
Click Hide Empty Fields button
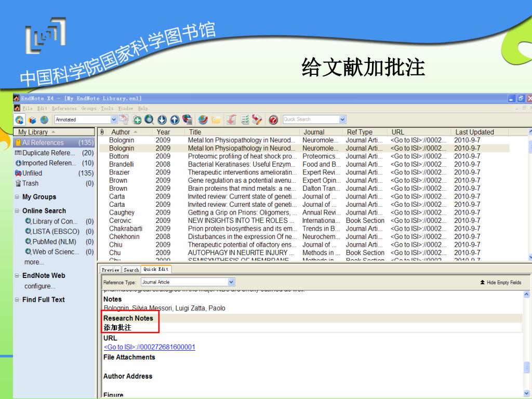click(501, 282)
